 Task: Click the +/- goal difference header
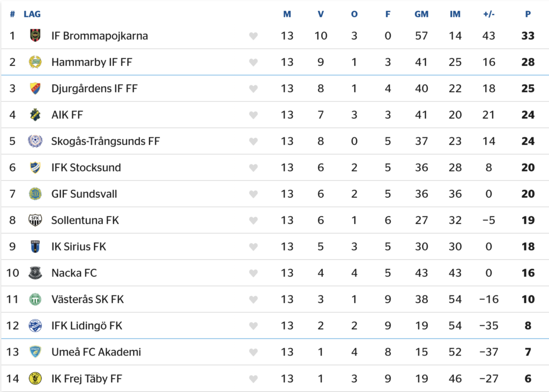click(488, 14)
